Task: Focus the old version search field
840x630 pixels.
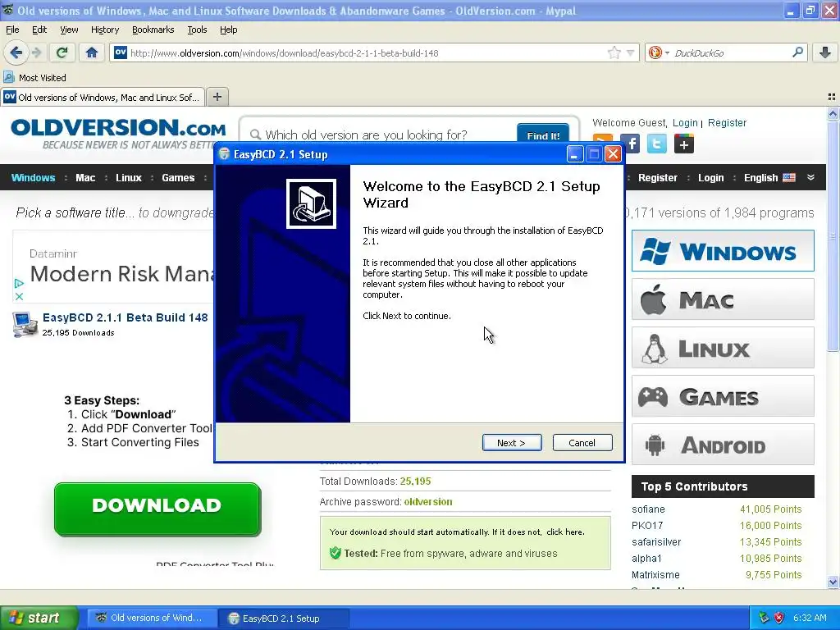Action: point(383,135)
